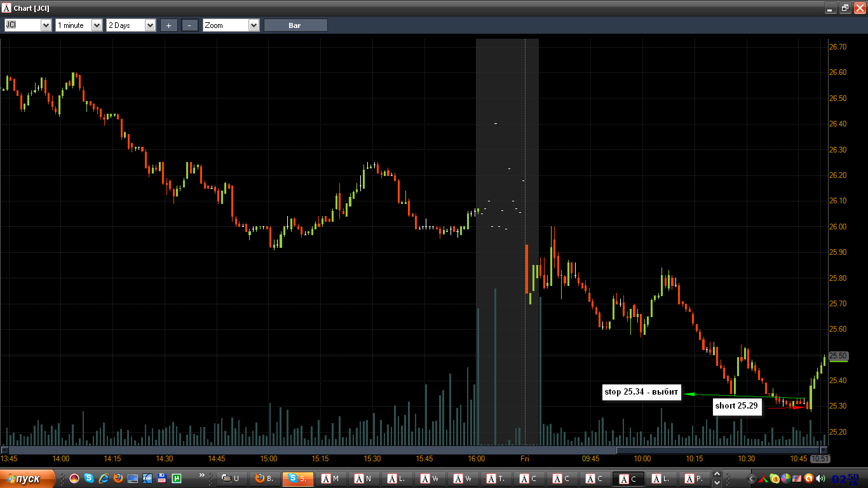Screen dimensions: 868x488
Task: Launch Internet Explorer from quick launch
Action: (x=104, y=478)
